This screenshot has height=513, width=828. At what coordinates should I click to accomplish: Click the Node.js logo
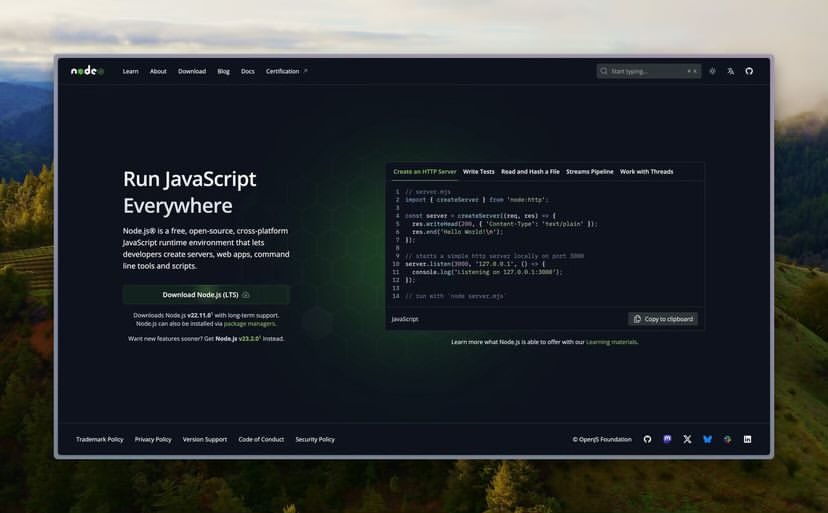(x=87, y=71)
